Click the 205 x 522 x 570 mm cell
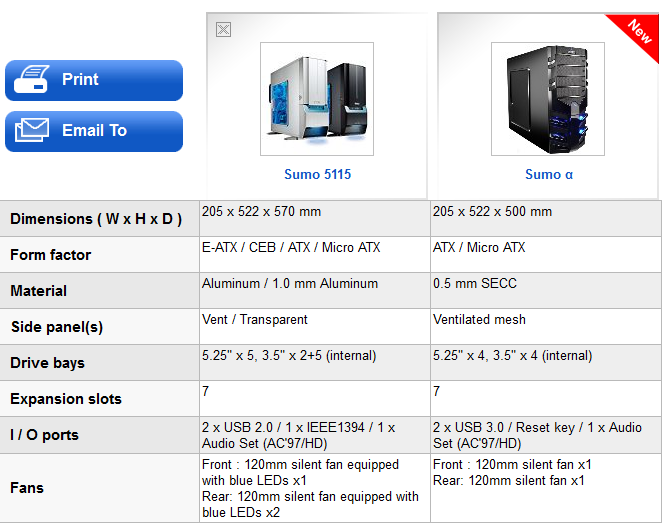Screen dimensions: 663x526 coord(315,219)
